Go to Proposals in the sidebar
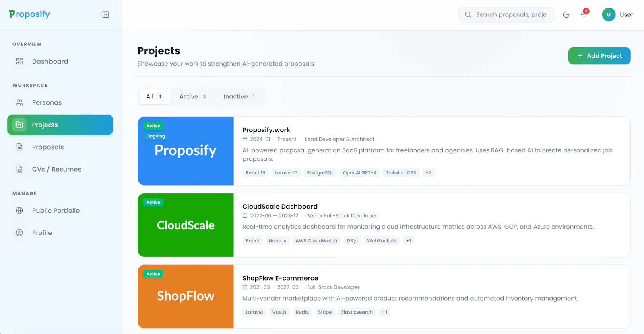 pyautogui.click(x=60, y=147)
